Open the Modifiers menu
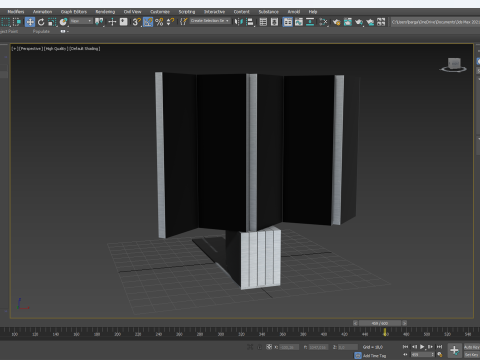The height and width of the screenshot is (360, 480). (x=16, y=12)
